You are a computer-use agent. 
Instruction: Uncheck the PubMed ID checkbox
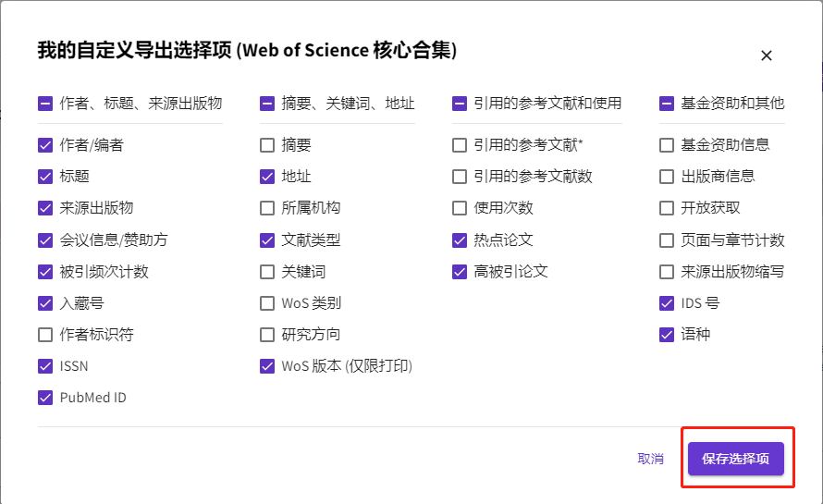pos(45,398)
